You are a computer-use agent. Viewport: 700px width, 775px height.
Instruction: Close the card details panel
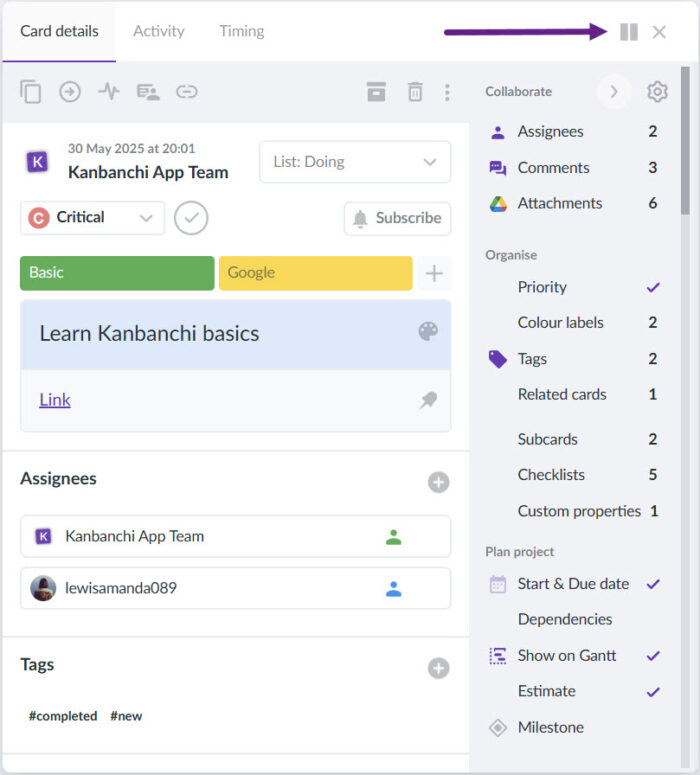[x=659, y=32]
